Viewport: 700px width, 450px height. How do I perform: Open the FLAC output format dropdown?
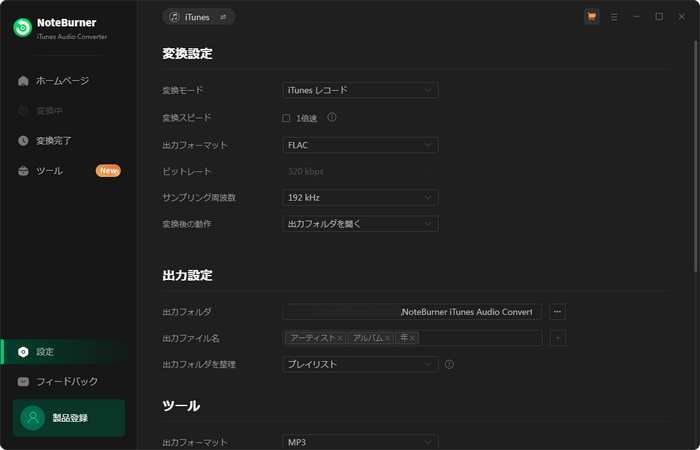coord(360,145)
